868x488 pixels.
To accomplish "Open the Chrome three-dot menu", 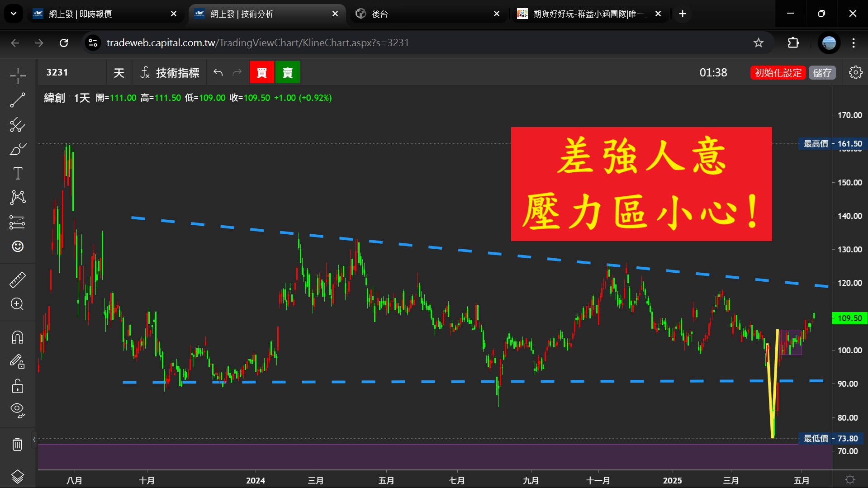I will pos(854,43).
